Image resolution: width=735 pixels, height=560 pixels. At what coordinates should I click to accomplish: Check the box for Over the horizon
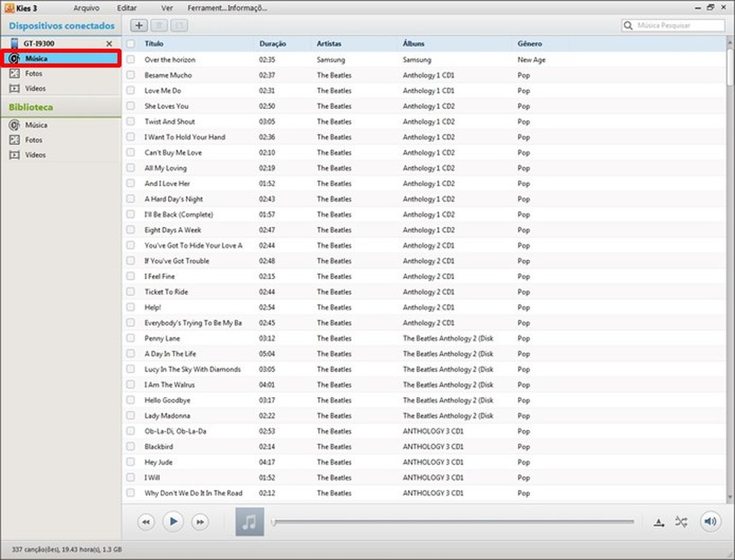(x=131, y=60)
